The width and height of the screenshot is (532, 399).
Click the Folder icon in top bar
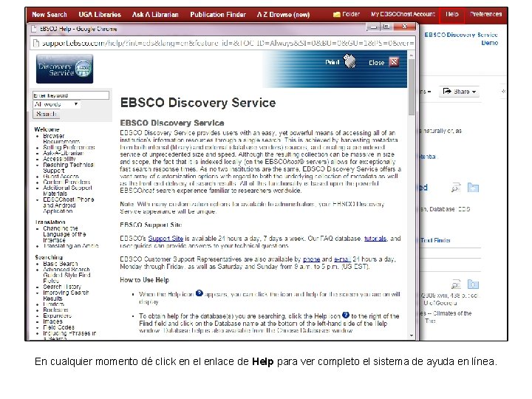(336, 14)
